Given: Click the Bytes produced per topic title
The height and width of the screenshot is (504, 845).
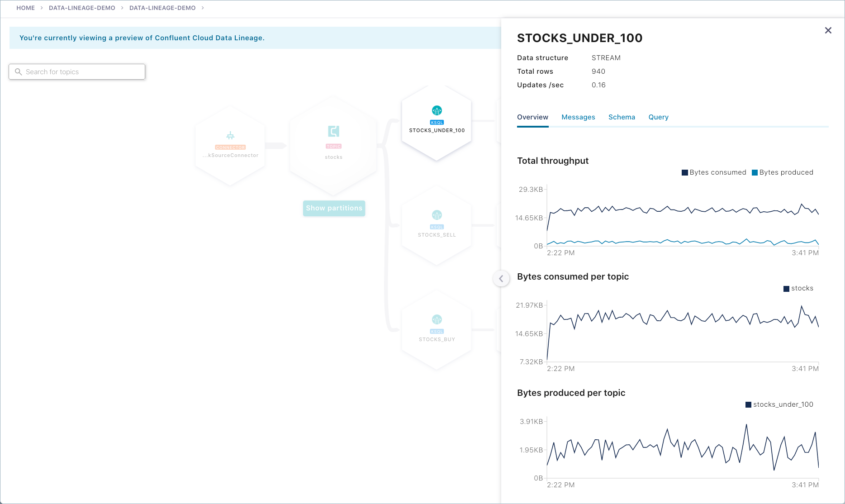Looking at the screenshot, I should click(571, 393).
